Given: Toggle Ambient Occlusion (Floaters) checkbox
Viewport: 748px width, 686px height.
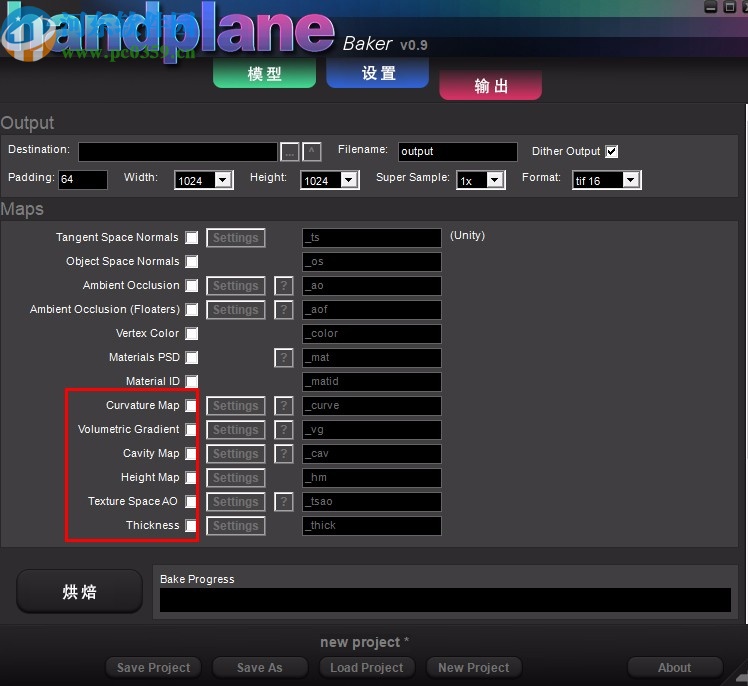Looking at the screenshot, I should click(x=192, y=310).
